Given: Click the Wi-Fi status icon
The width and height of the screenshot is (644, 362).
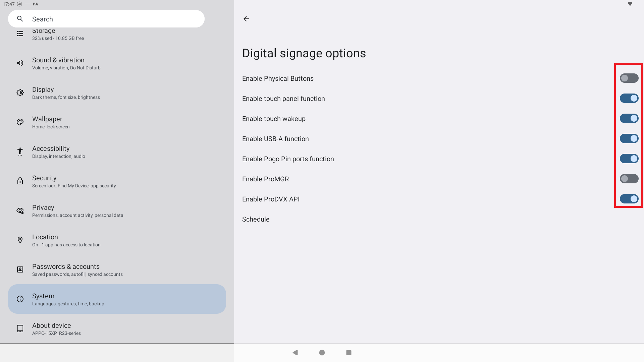Looking at the screenshot, I should tap(630, 4).
